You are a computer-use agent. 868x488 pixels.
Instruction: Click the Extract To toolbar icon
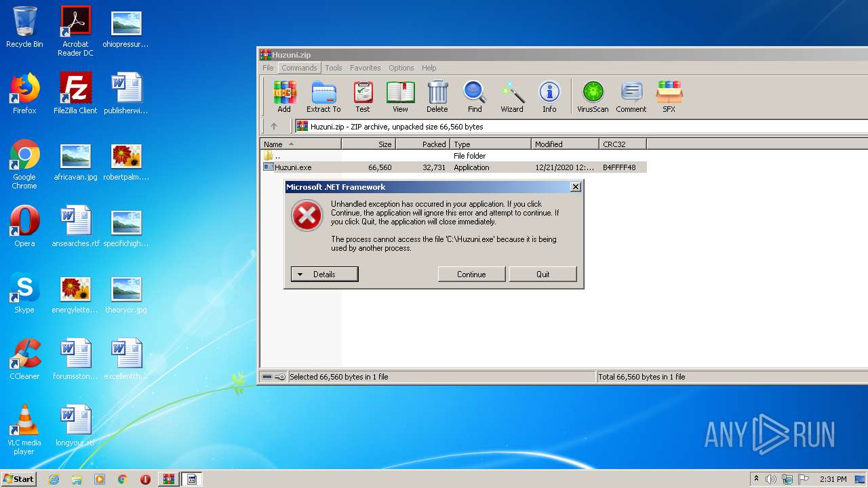(x=323, y=96)
